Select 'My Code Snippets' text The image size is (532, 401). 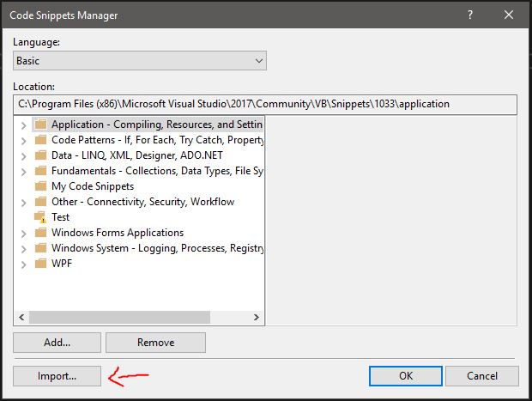click(x=93, y=186)
